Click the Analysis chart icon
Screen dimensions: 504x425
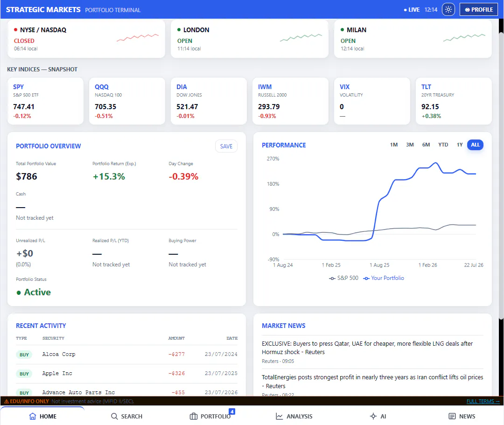point(280,416)
